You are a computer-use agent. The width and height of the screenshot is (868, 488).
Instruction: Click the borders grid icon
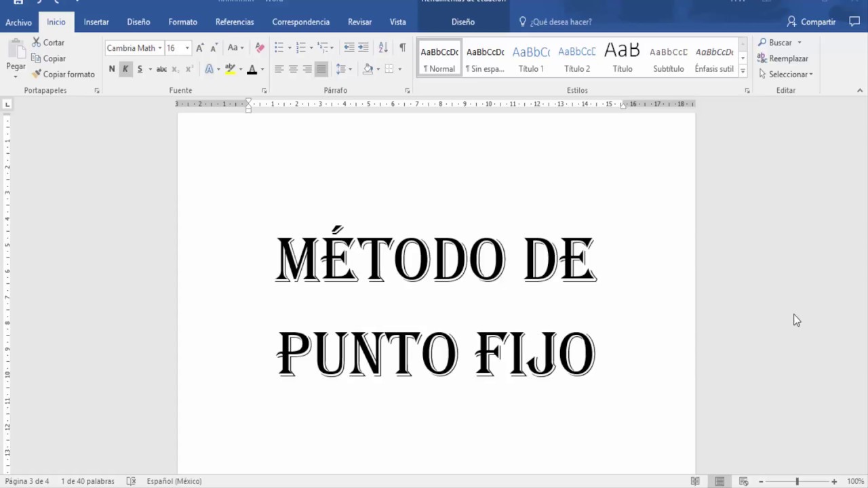389,69
